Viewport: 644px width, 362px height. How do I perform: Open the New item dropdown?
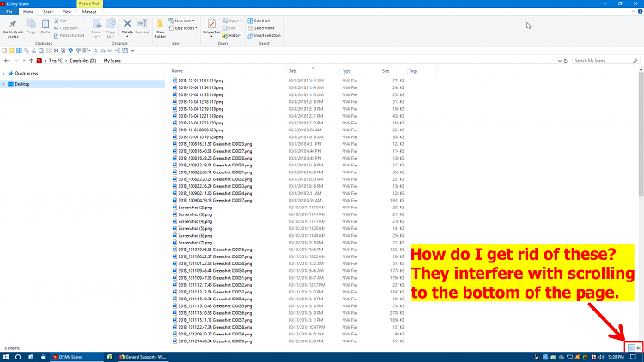coord(181,21)
